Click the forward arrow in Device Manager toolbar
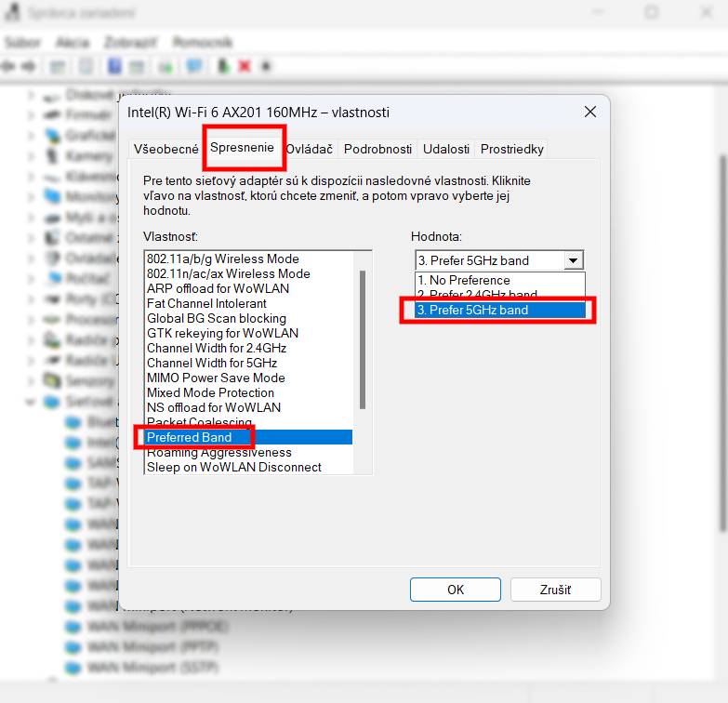Viewport: 728px width, 703px height. coord(29,66)
